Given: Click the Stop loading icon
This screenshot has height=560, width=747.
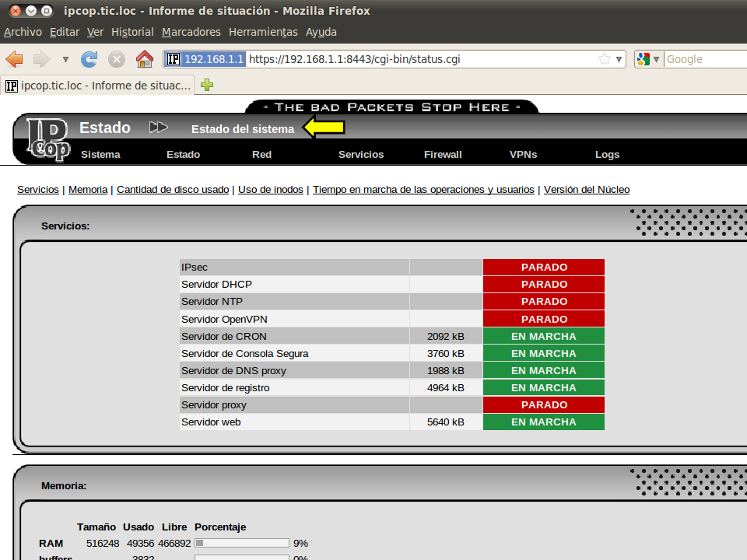Looking at the screenshot, I should tap(117, 59).
